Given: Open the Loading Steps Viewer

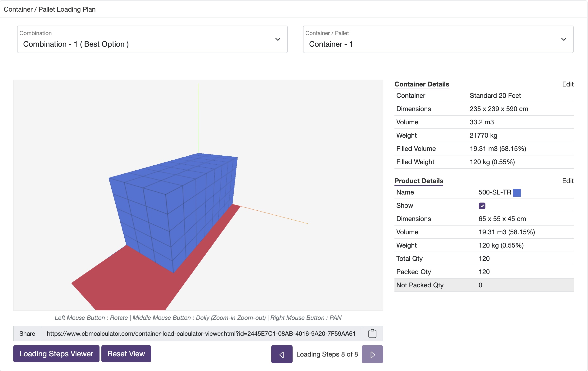Looking at the screenshot, I should [x=56, y=353].
